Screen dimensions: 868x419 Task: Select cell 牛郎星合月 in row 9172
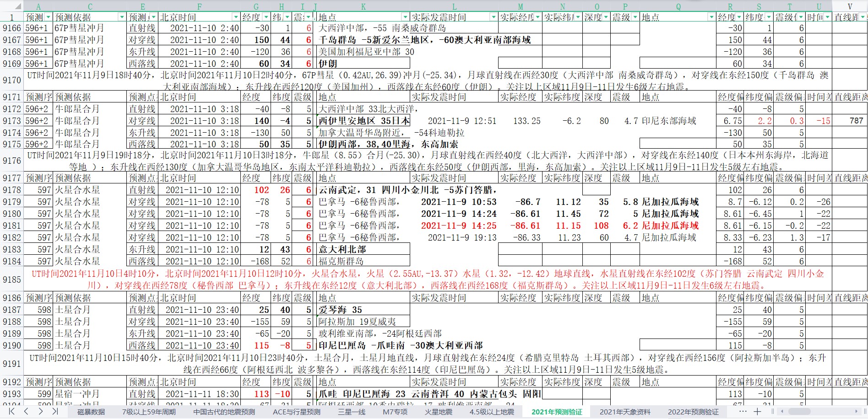(x=90, y=109)
